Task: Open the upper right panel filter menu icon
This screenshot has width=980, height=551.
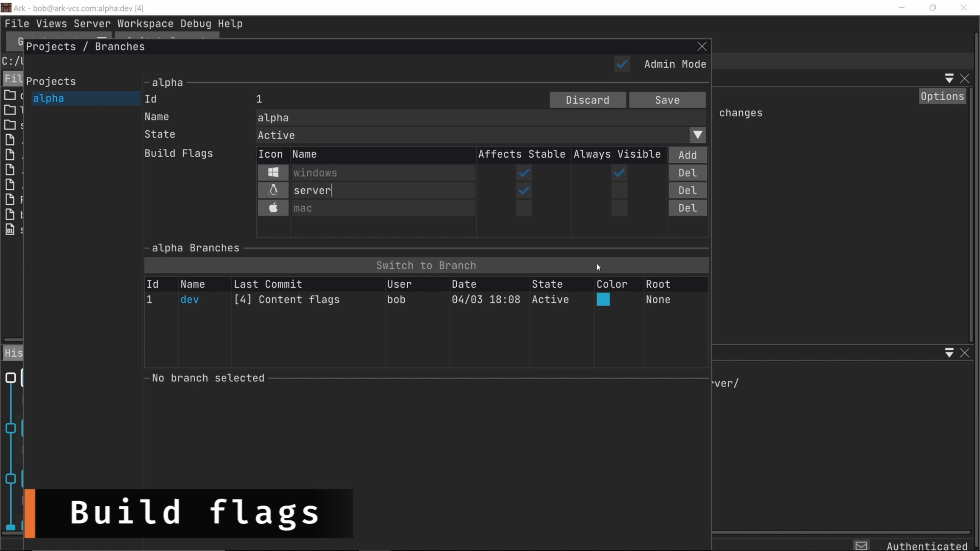Action: coord(949,78)
